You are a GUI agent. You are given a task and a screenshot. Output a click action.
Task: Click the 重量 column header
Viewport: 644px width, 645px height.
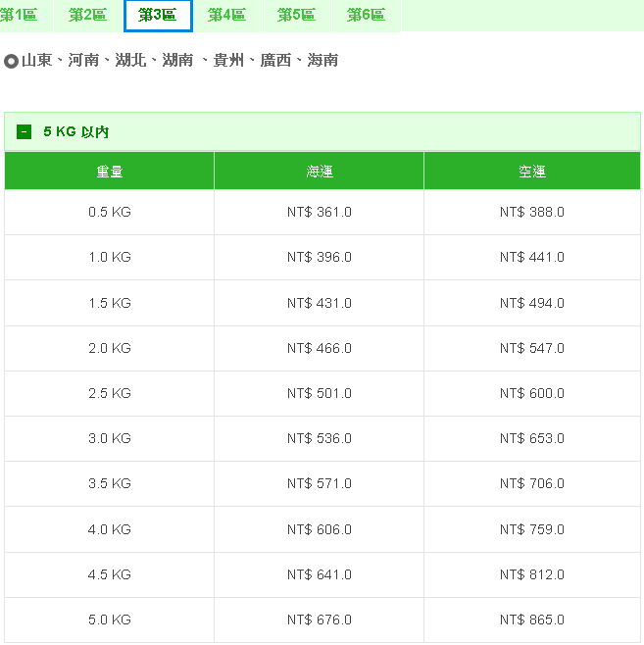109,172
